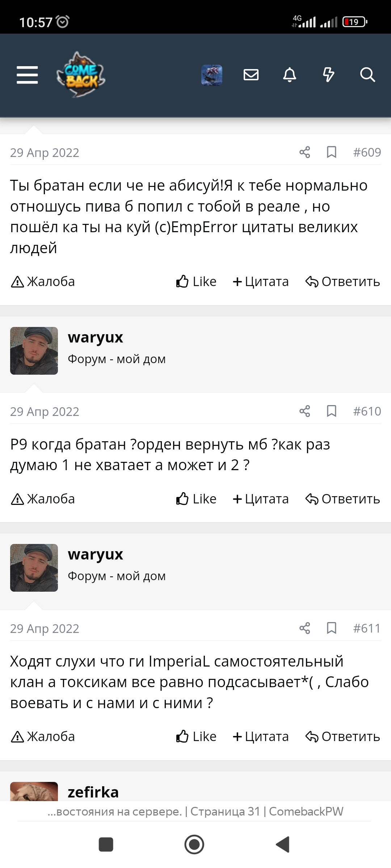The image size is (391, 868).
Task: Open permalink #610
Action: 367,411
